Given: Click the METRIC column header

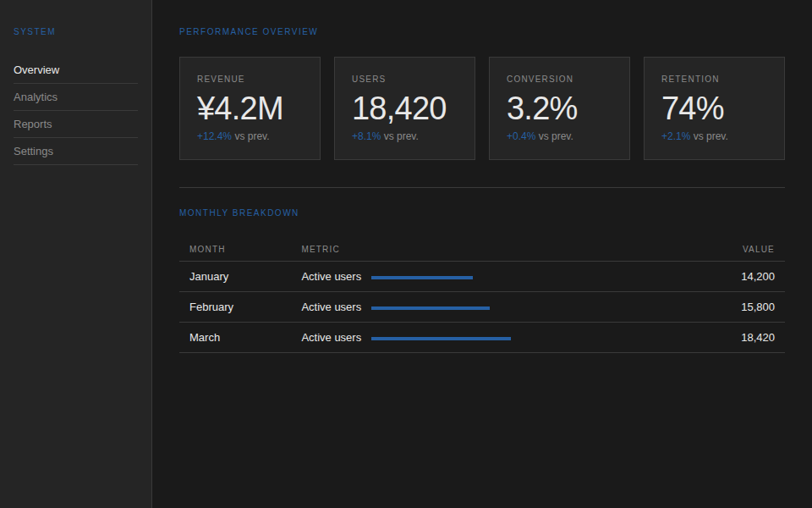Looking at the screenshot, I should [x=321, y=249].
